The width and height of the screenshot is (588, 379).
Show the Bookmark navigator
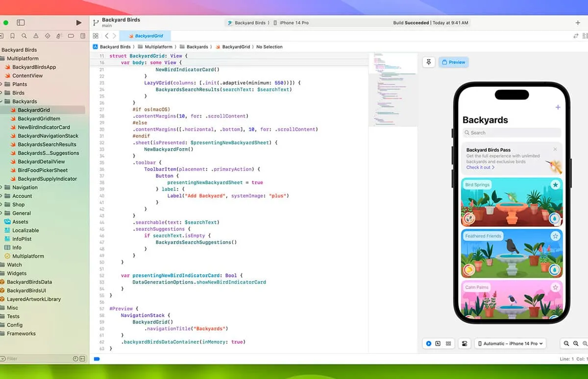click(x=12, y=36)
